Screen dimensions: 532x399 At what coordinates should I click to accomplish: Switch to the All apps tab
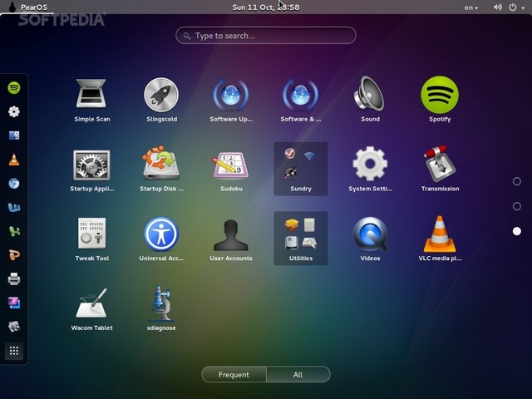[298, 374]
